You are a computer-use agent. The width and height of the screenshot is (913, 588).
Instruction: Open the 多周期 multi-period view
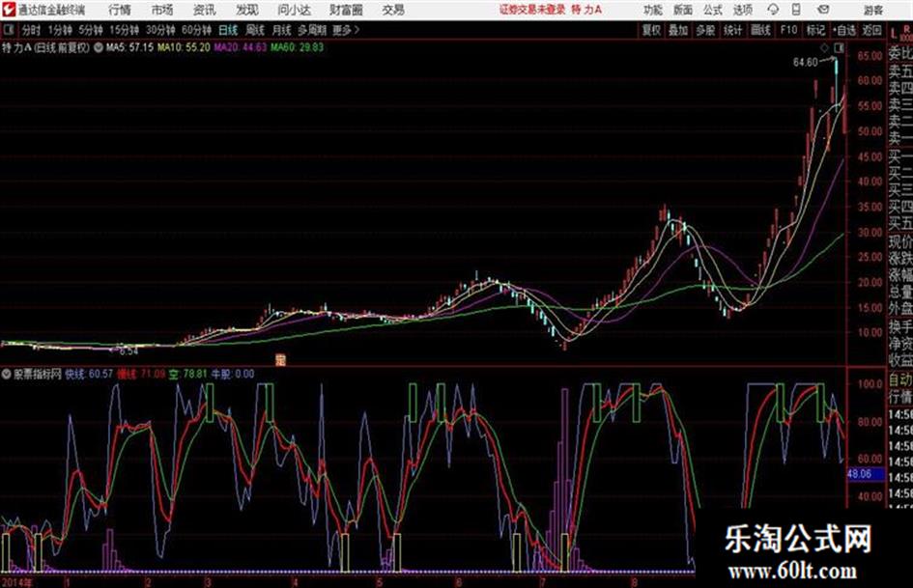[312, 30]
